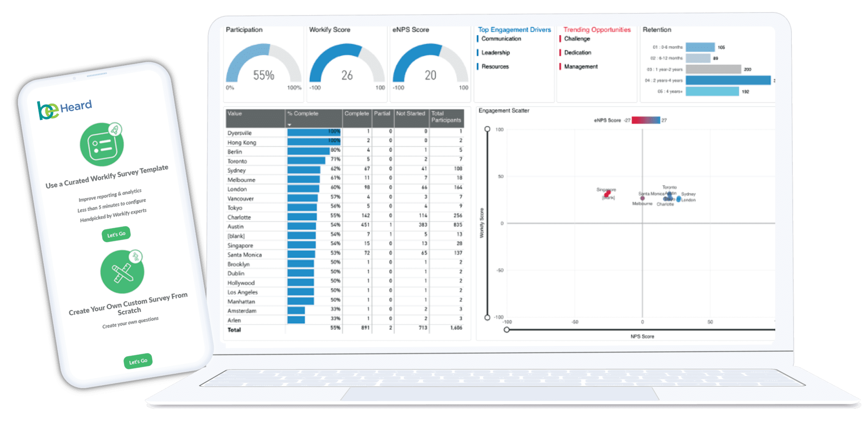Click the Use a Curated Workify Survey Template heading
This screenshot has height=423, width=868.
click(x=107, y=177)
